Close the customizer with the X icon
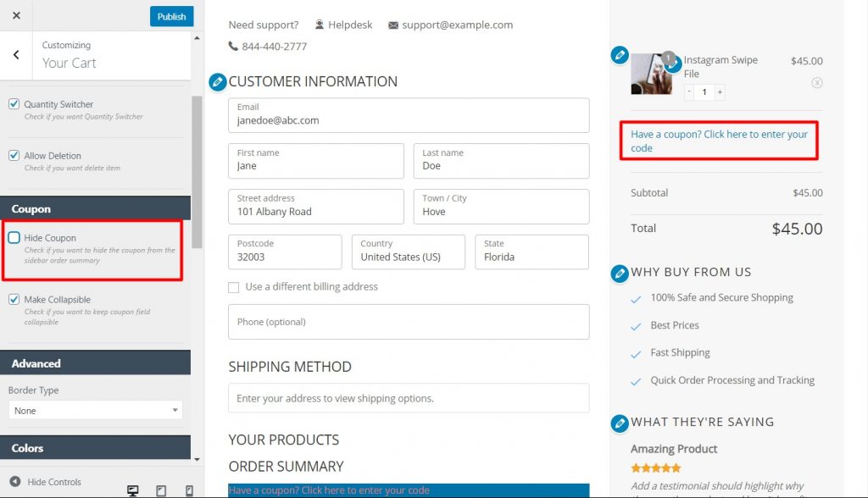 (17, 15)
